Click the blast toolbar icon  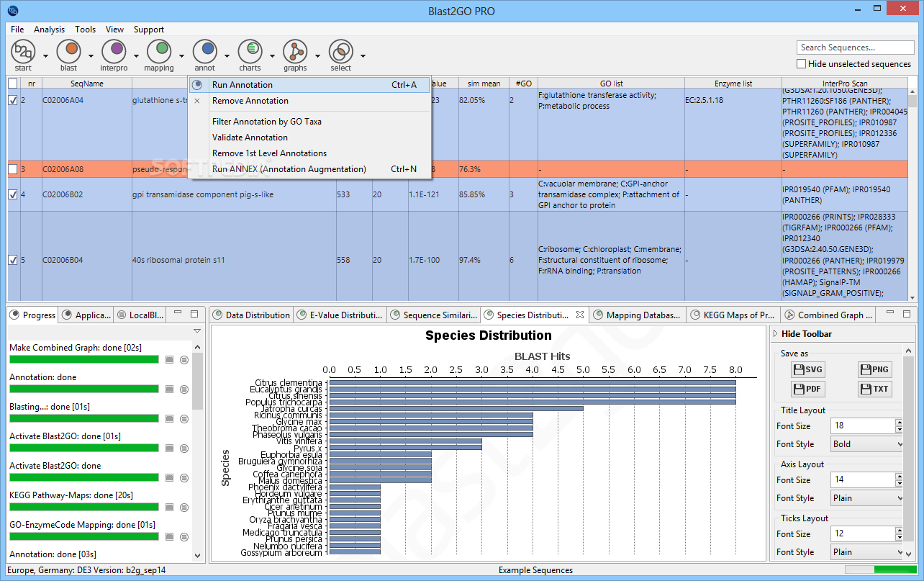coord(68,51)
